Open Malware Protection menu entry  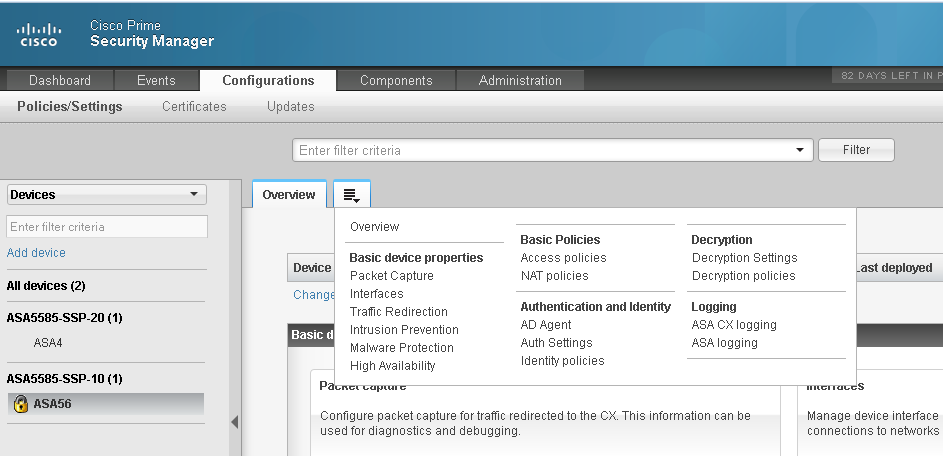tap(402, 348)
